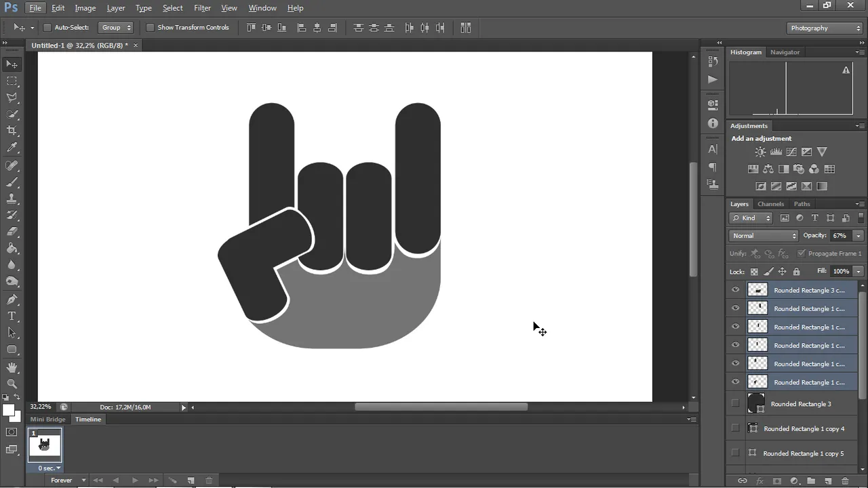Show the Rounded Rectangle 1 copy 5 layer
Viewport: 868px width, 488px height.
[x=735, y=453]
